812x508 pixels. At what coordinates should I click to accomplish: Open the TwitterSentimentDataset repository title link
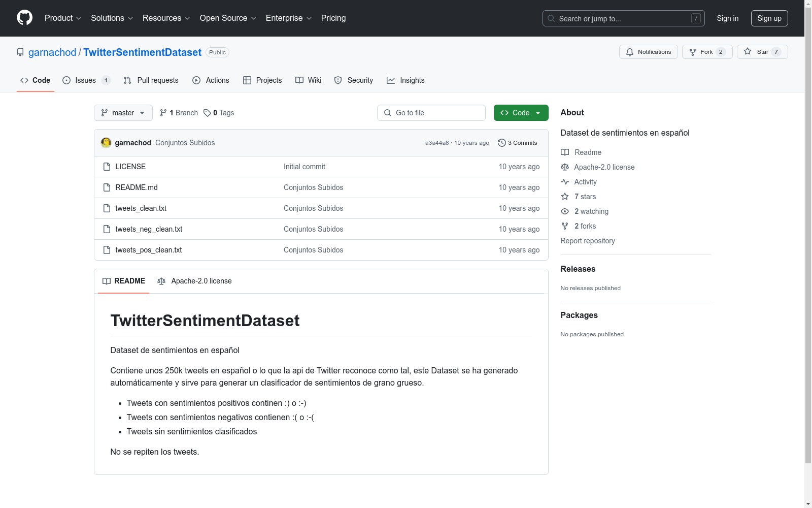[142, 52]
